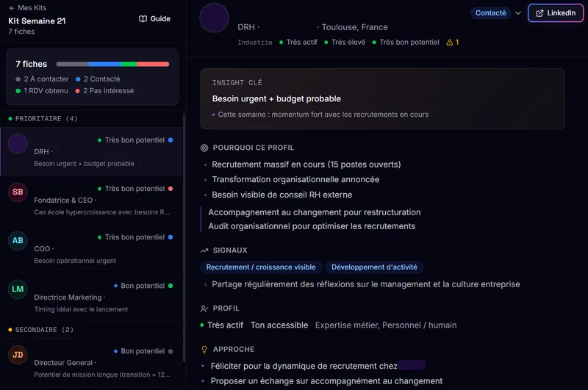This screenshot has height=390, width=588.
Task: Click the fiches status progress bar
Action: coord(112,64)
